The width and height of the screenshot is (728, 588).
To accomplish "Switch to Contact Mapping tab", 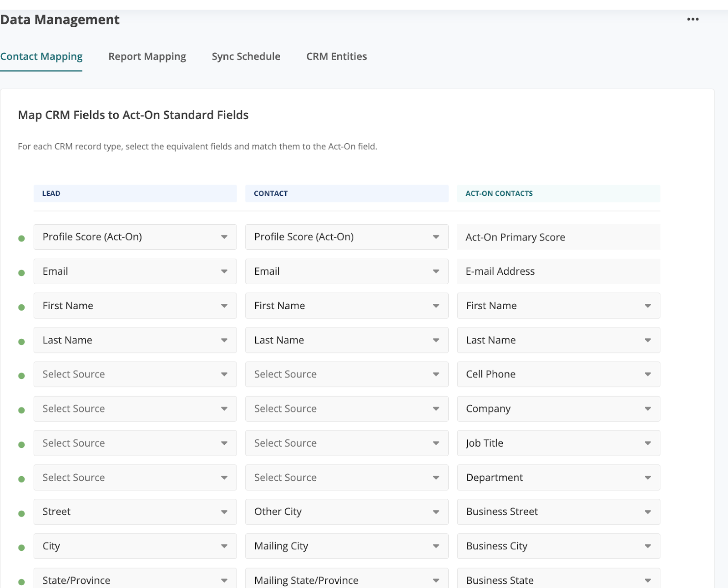I will point(41,56).
